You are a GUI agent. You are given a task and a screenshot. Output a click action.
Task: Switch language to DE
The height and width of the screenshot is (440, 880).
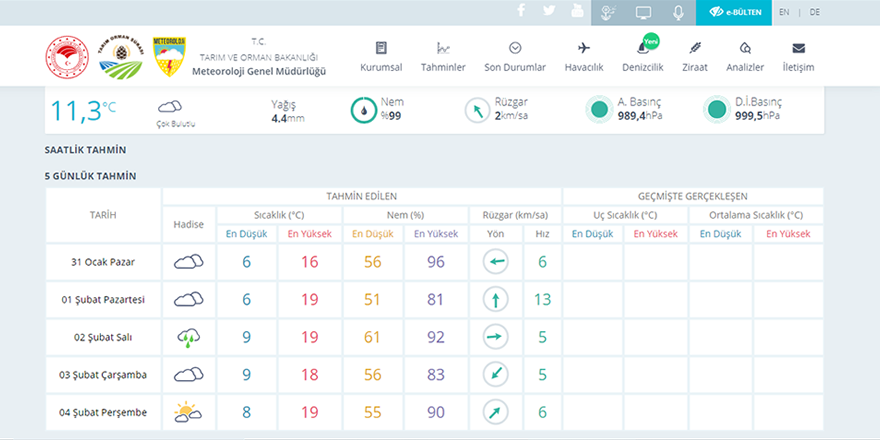pyautogui.click(x=814, y=12)
